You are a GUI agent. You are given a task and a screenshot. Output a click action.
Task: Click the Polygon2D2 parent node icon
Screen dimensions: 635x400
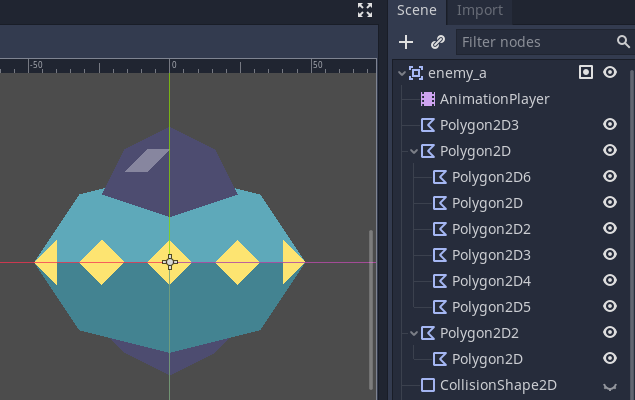tap(428, 333)
